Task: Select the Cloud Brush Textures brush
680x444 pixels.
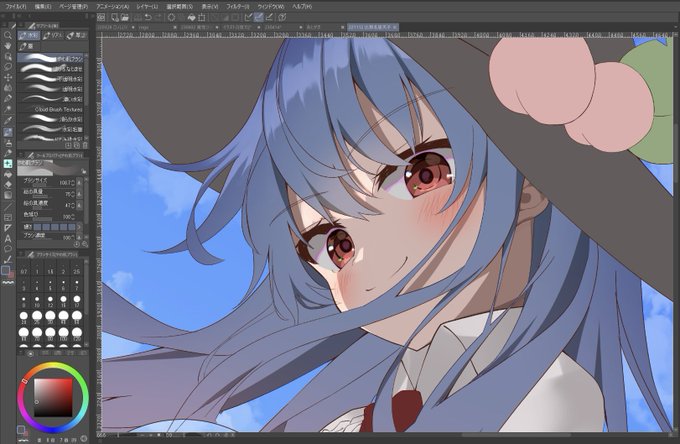Action: tap(51, 109)
